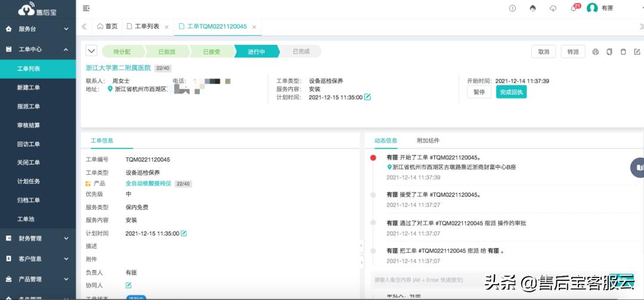Edit the work order with pencil icon at top right
This screenshot has width=644, height=300.
(x=637, y=52)
